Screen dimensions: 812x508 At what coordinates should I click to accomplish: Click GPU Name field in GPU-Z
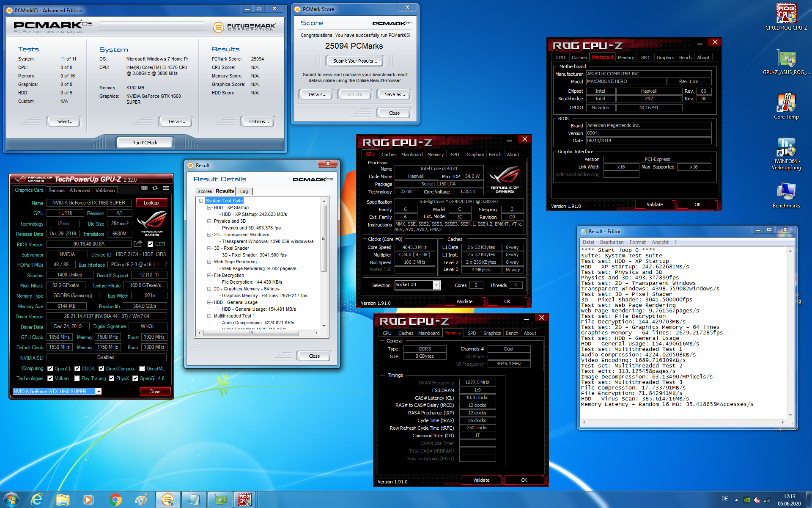tap(89, 203)
